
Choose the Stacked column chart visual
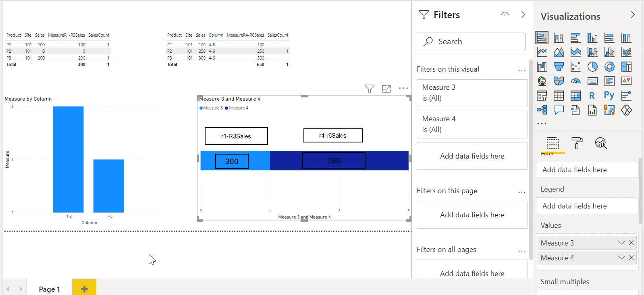[x=559, y=37]
